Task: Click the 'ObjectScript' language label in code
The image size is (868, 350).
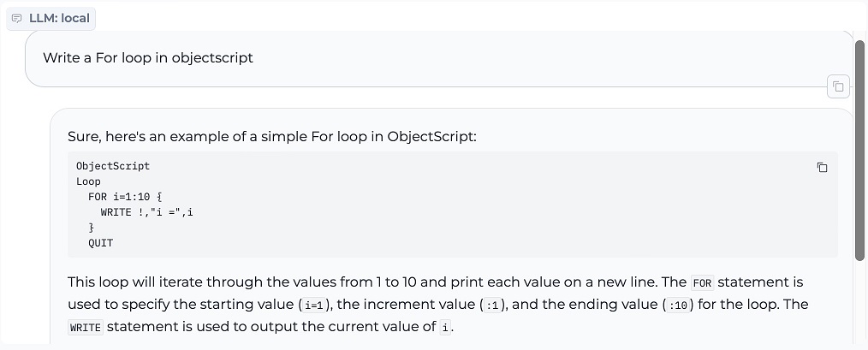Action: pos(113,166)
